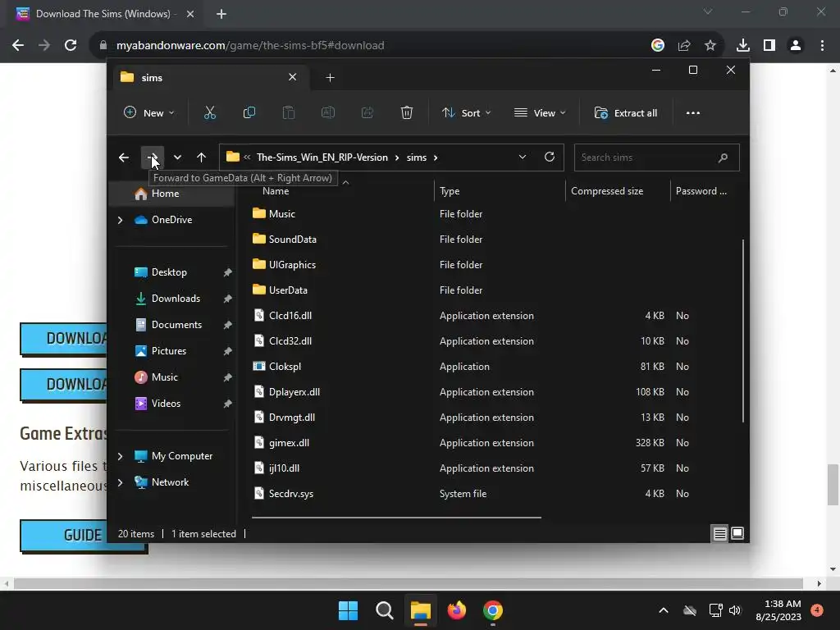
Task: Expand OneDrive in navigation pane
Action: coord(120,220)
